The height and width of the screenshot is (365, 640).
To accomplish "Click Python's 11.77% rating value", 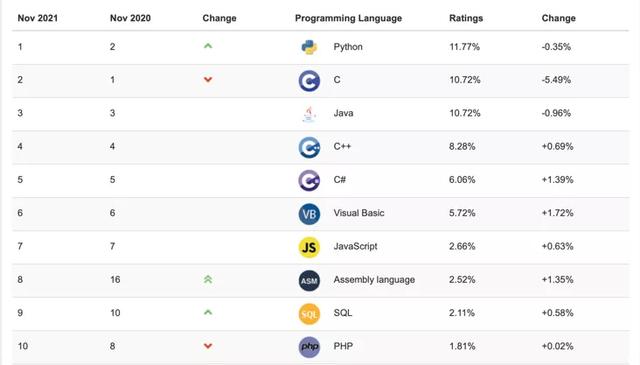I will pyautogui.click(x=464, y=47).
